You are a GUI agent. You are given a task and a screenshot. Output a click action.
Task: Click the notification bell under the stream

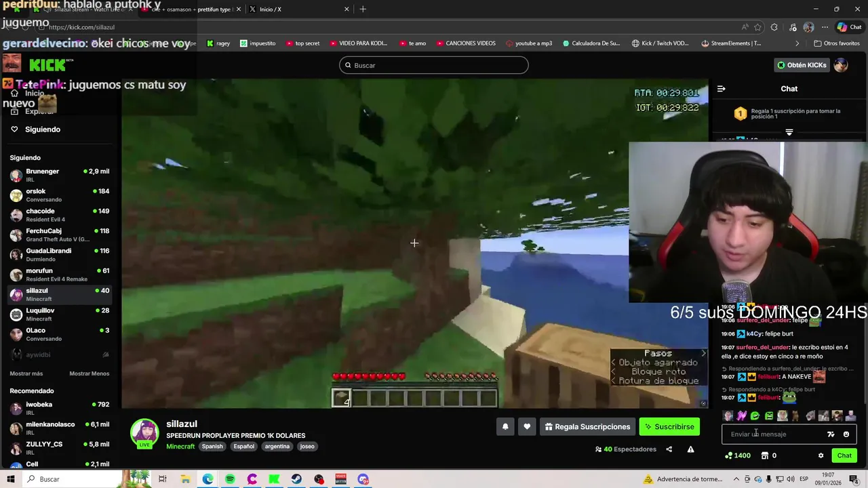pyautogui.click(x=505, y=426)
